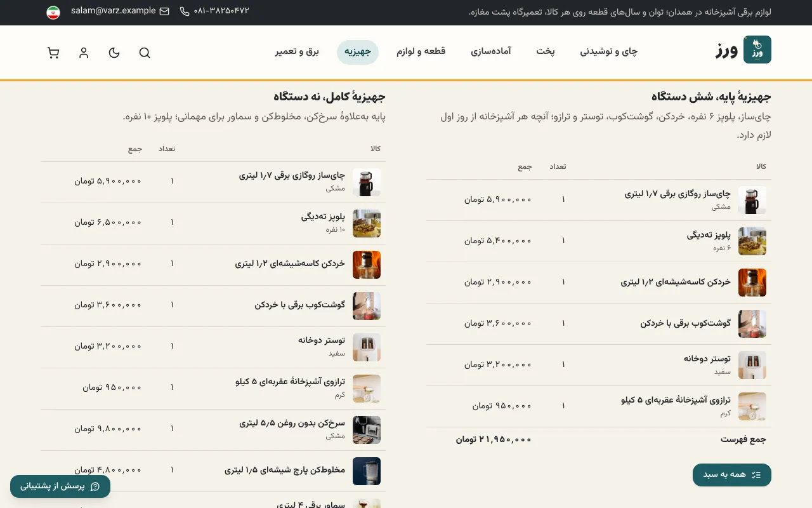Open the chopper thumbnail in the six-item list
812x508 pixels.
(x=752, y=283)
